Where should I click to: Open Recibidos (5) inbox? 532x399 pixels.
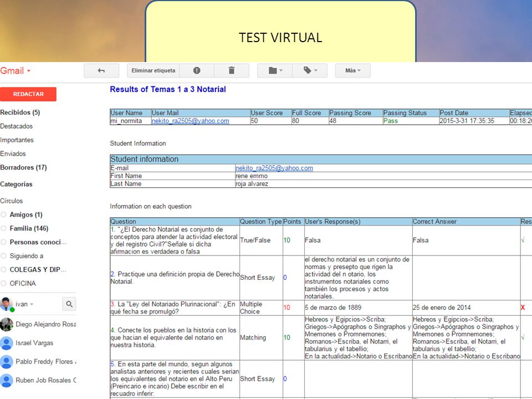tap(20, 112)
